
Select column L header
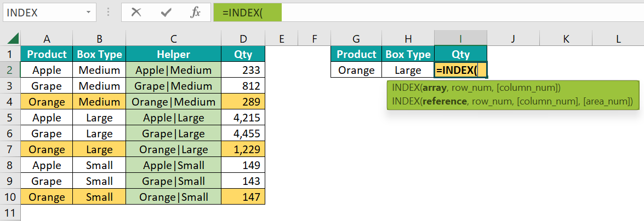[618, 39]
